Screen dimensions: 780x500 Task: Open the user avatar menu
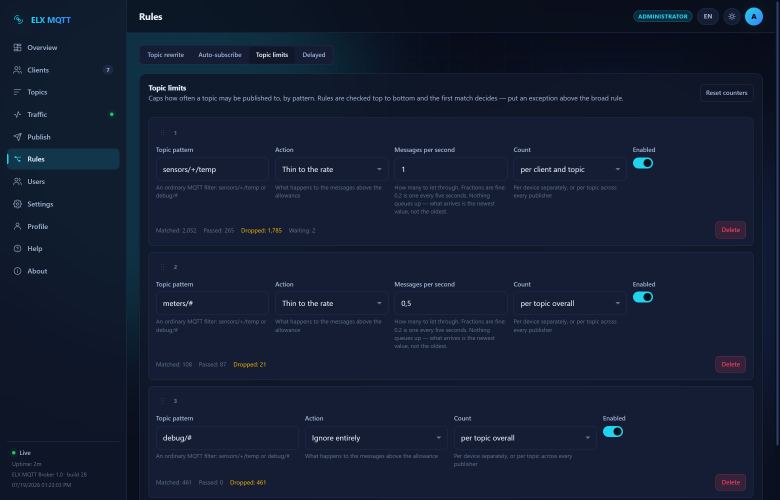754,16
